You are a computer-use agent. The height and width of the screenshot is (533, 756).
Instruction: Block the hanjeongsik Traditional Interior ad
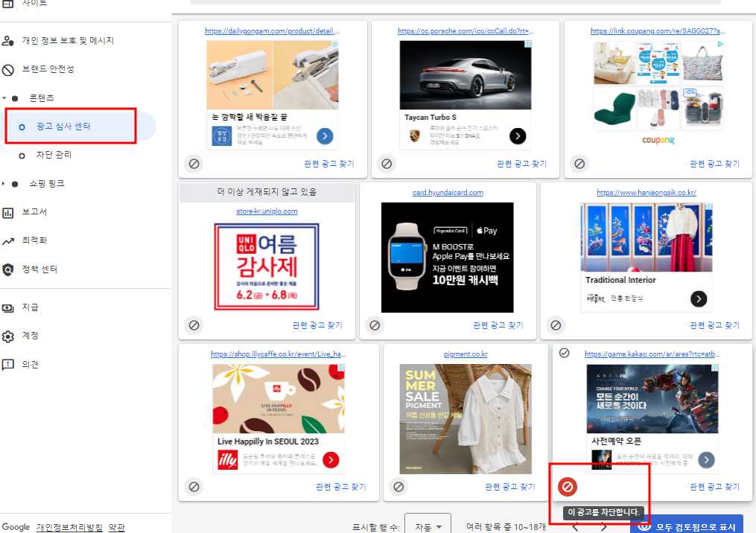point(556,325)
